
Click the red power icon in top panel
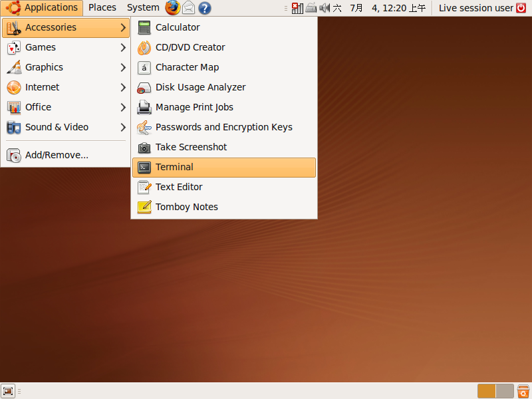point(521,8)
